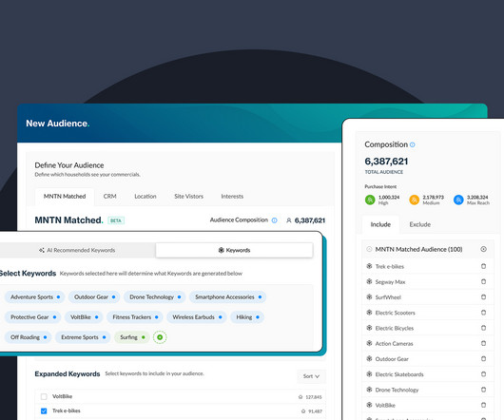The image size is (504, 420).
Task: Select the Exclude tab in Composition
Action: (x=419, y=224)
